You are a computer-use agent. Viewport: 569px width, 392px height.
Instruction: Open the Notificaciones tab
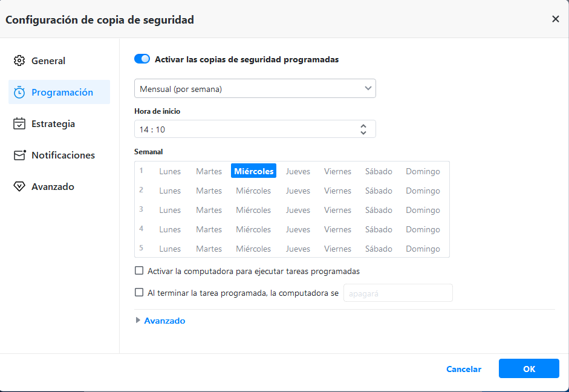pyautogui.click(x=63, y=155)
